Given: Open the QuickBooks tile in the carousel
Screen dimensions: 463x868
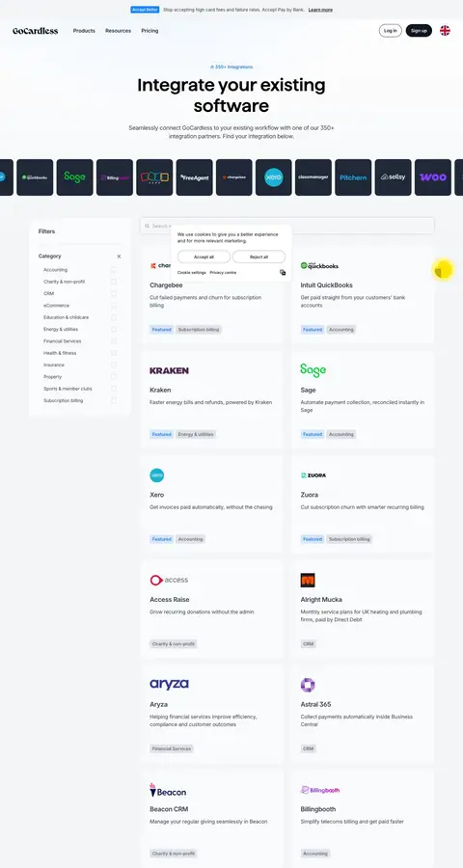Looking at the screenshot, I should pyautogui.click(x=35, y=177).
